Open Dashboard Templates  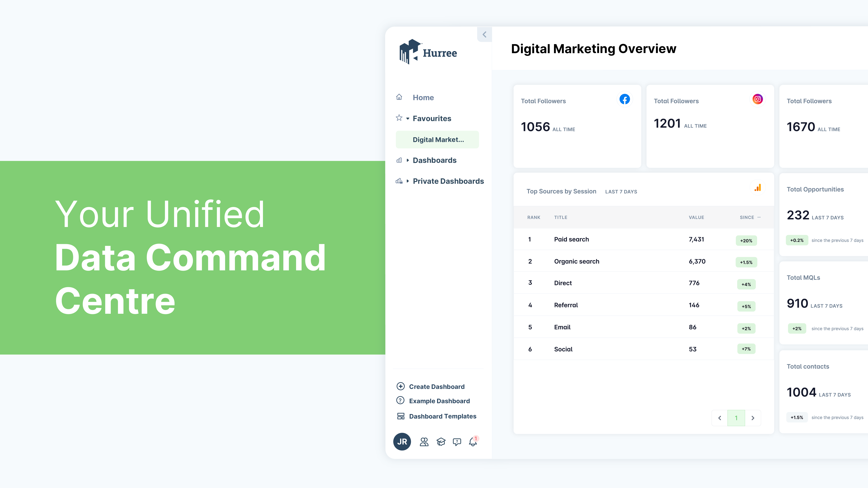tap(442, 416)
